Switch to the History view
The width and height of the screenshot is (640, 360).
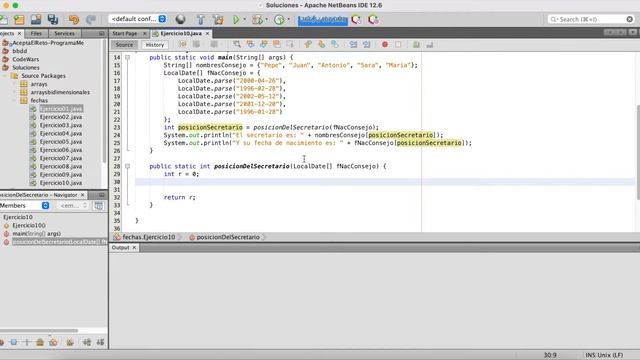[155, 45]
